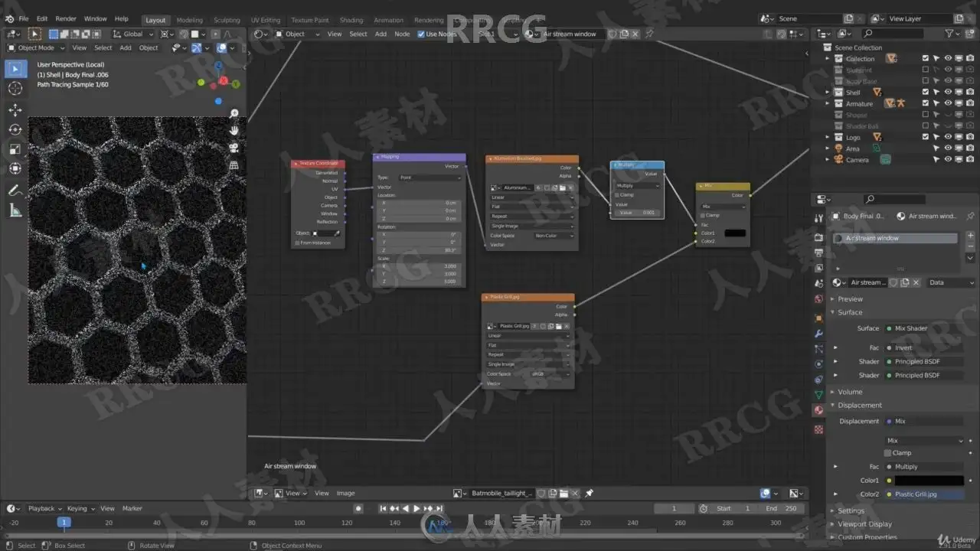Image resolution: width=980 pixels, height=551 pixels.
Task: Select the Air stream window material slot
Action: tap(895, 238)
